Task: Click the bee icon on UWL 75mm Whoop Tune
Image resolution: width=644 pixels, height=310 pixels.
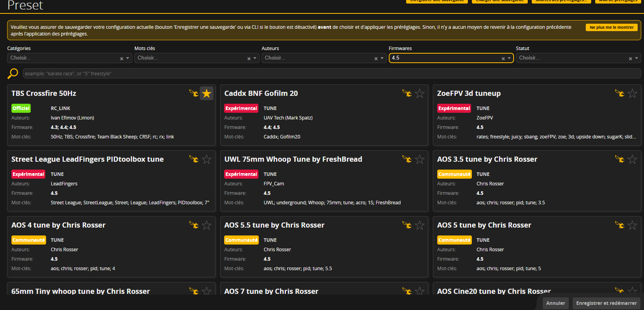Action: (x=406, y=159)
